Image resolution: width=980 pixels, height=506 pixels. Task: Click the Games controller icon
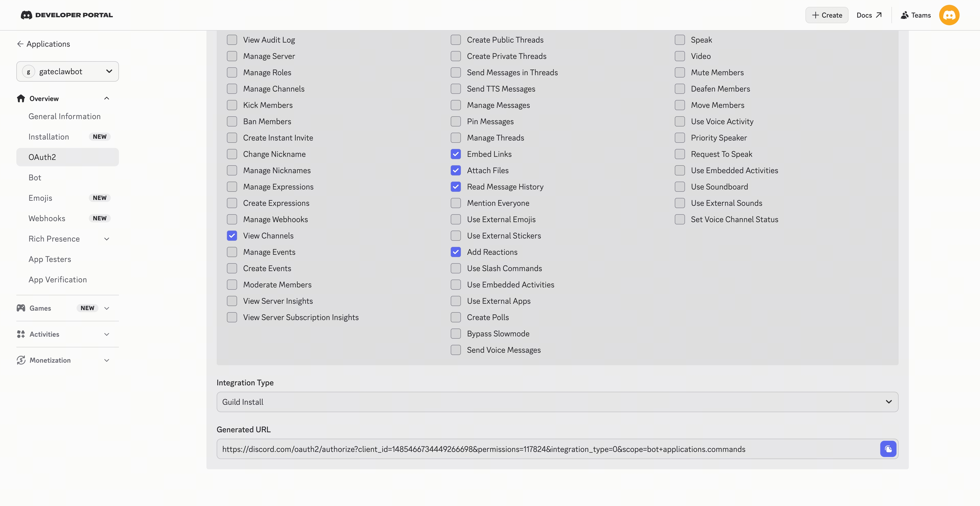coord(21,308)
